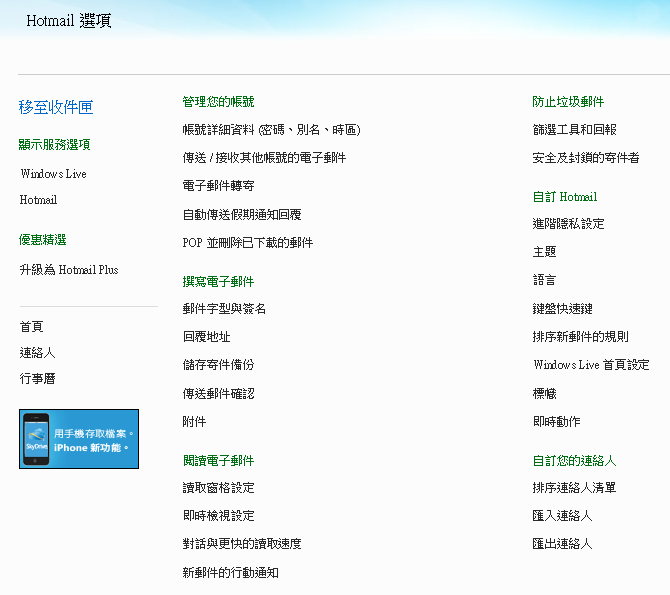Open 帳號詳細資料 (密碼、別名、時區)
The width and height of the screenshot is (670, 595).
pos(271,130)
